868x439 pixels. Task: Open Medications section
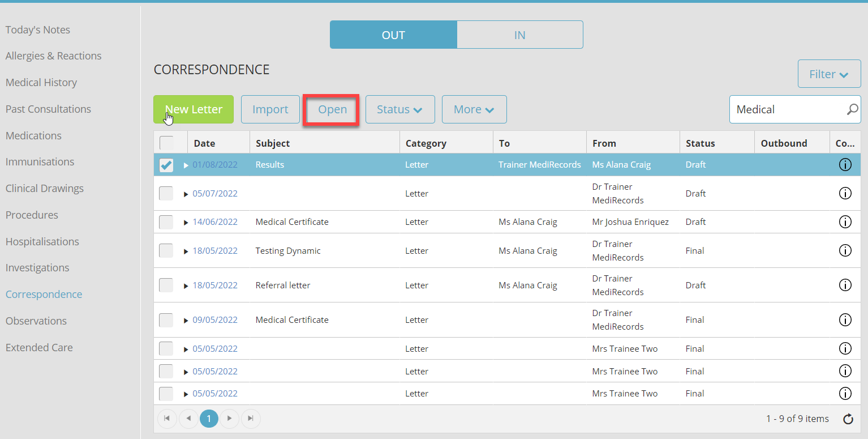point(33,135)
